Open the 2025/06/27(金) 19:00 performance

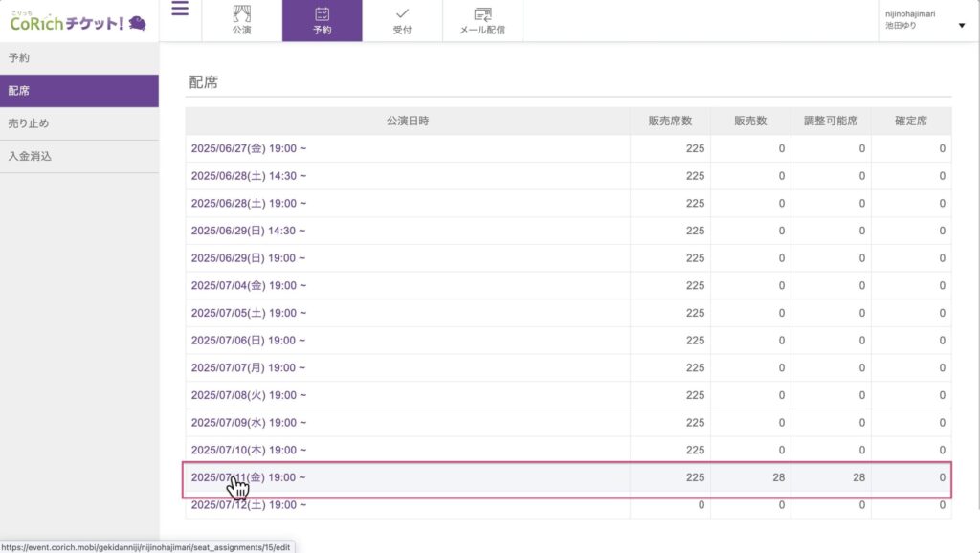coord(249,148)
